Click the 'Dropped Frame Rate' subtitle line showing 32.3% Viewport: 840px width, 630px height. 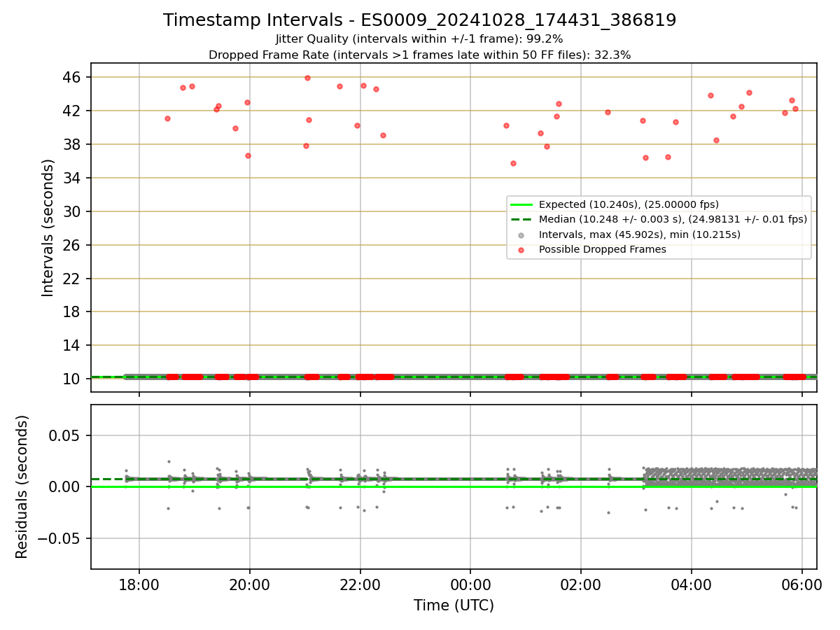420,55
